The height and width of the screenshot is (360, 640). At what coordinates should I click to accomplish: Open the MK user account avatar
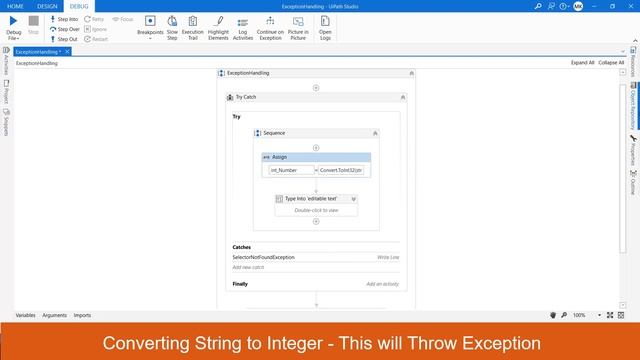tap(578, 6)
